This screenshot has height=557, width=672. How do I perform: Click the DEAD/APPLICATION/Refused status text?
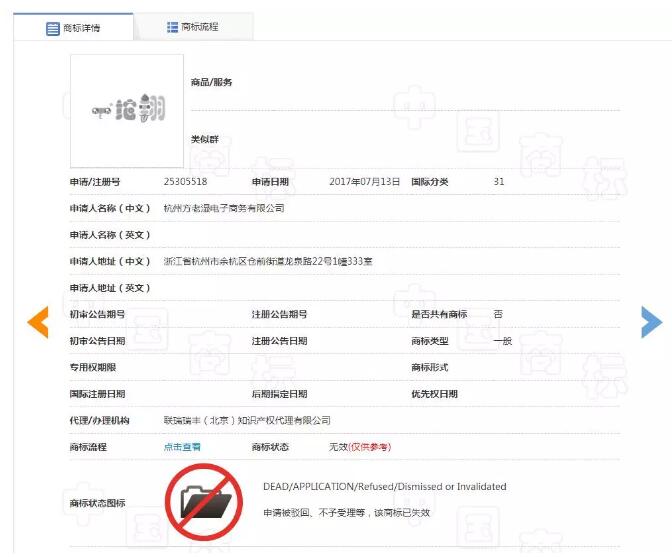pos(385,487)
